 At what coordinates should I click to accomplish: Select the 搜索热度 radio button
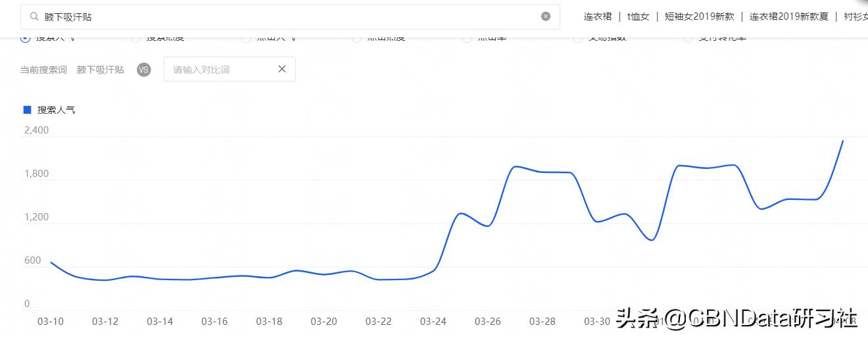point(136,38)
